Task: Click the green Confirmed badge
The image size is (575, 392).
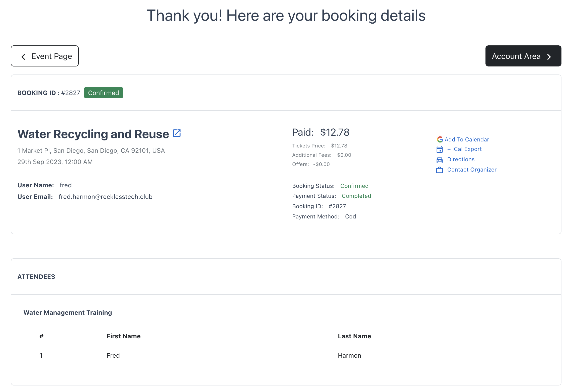Action: 103,93
